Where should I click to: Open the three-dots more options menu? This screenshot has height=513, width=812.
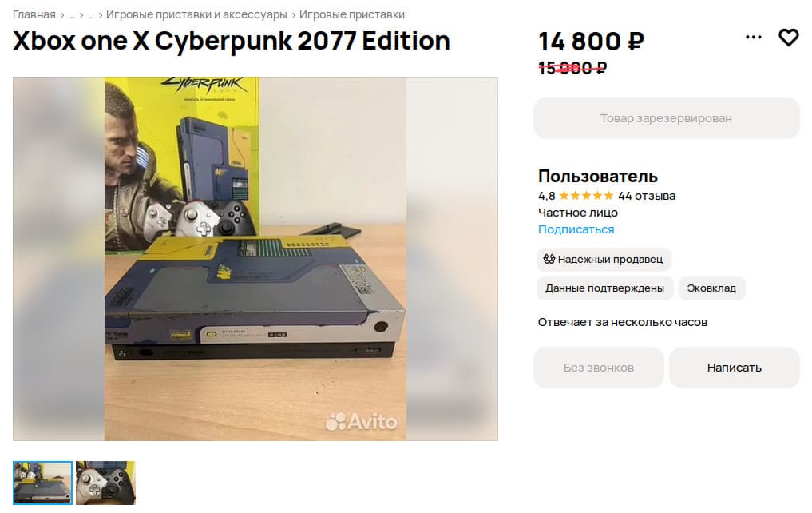(x=754, y=37)
